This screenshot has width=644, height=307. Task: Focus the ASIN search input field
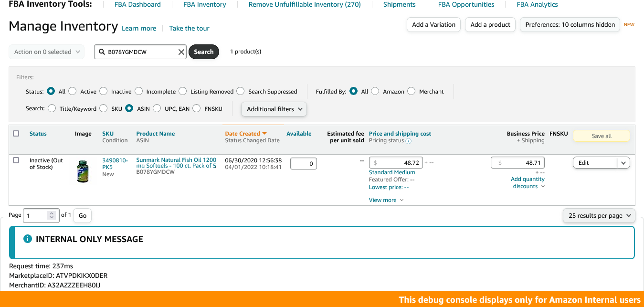[x=141, y=52]
